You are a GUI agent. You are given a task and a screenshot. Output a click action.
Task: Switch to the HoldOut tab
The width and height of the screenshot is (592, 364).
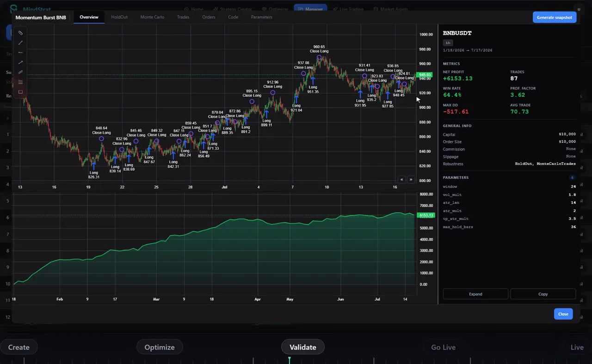119,17
